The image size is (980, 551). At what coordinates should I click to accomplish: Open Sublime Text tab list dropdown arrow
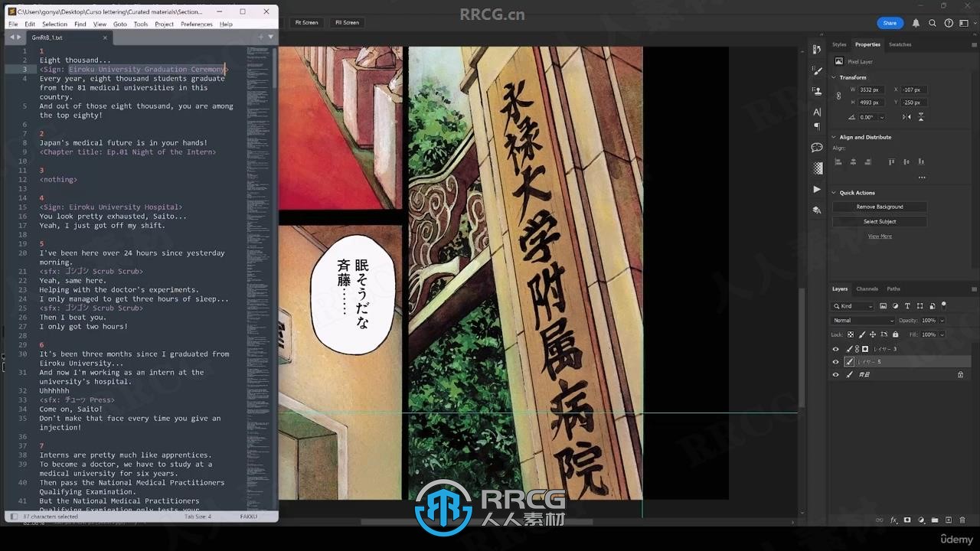click(270, 37)
